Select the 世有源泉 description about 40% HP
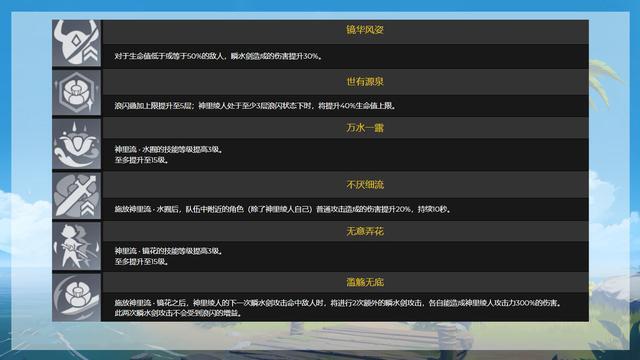 pos(256,106)
